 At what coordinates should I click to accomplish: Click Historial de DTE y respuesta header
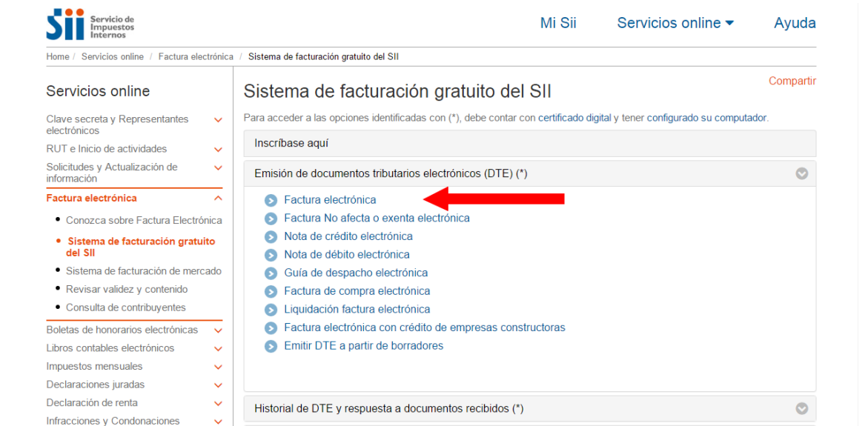point(530,409)
